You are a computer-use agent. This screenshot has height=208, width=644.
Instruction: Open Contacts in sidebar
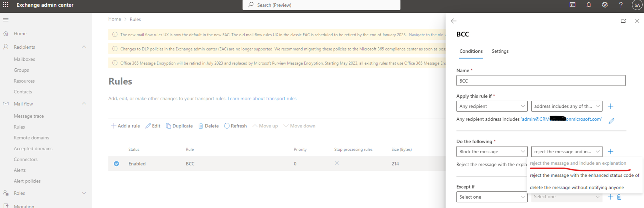pos(23,92)
